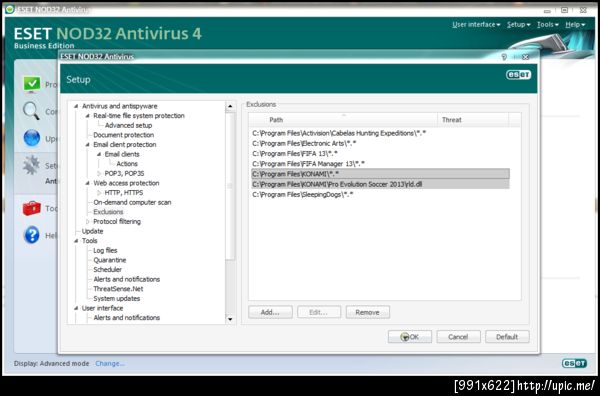Click tree scrollbar up arrow
The width and height of the screenshot is (600, 396).
(x=230, y=106)
